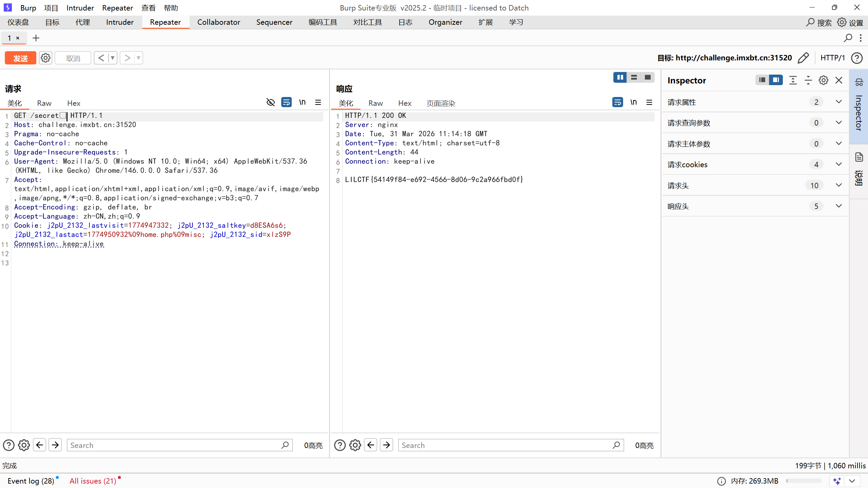This screenshot has height=488, width=868.
Task: Open the Repeater send settings gear
Action: coord(45,58)
